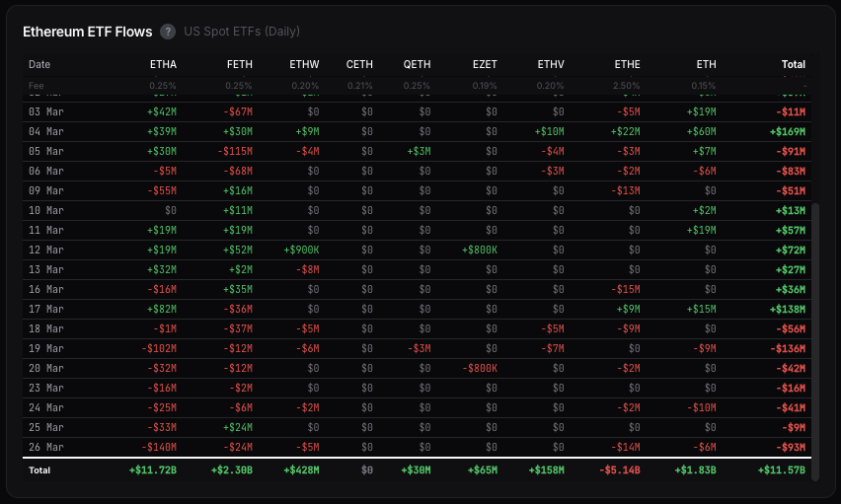Click the Date column header

(39, 64)
